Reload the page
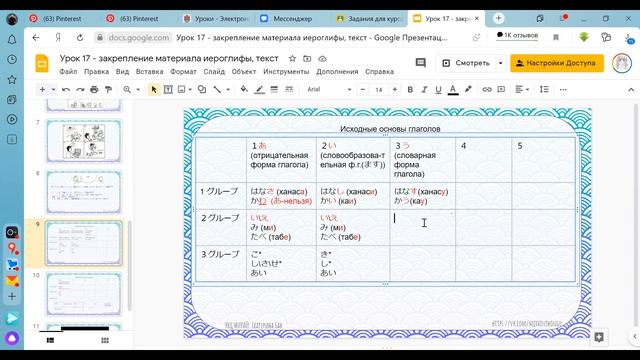The width and height of the screenshot is (640, 360). pos(80,38)
